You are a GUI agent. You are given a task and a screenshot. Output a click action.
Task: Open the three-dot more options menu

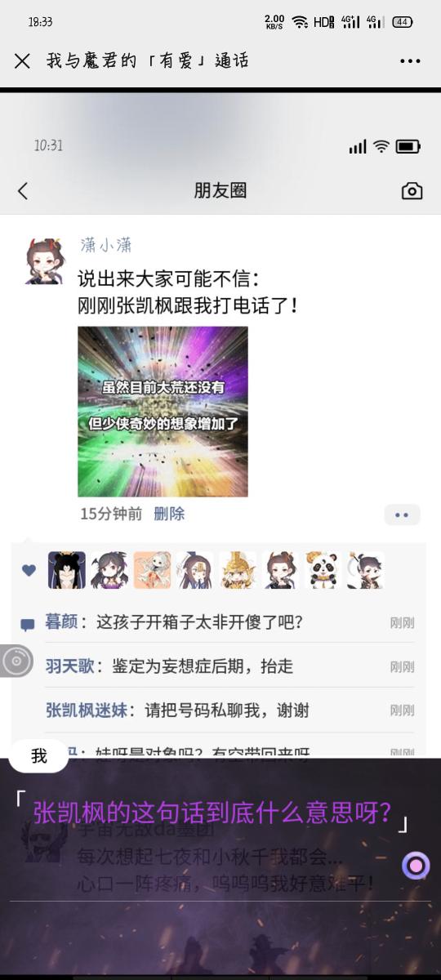tap(410, 60)
